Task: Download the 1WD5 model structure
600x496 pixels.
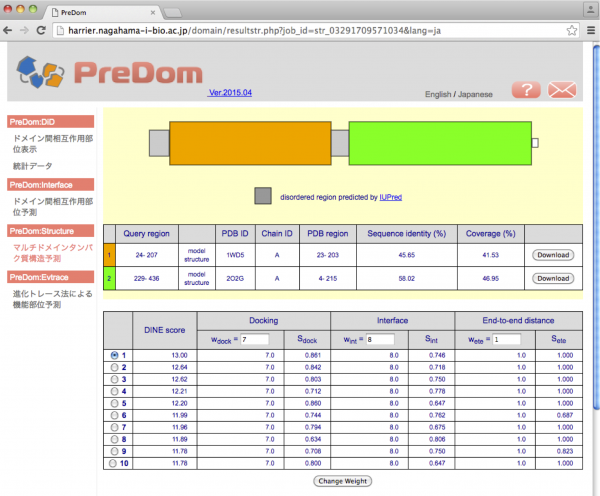Action: pos(552,255)
